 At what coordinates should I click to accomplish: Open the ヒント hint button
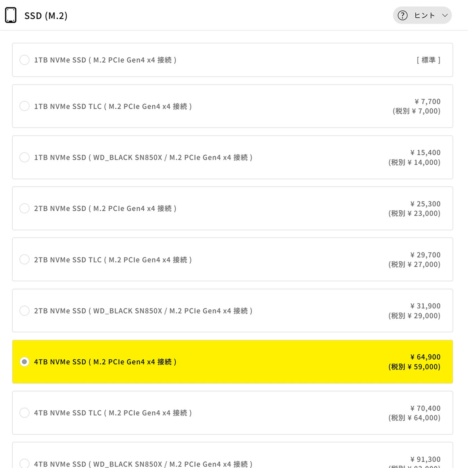pyautogui.click(x=424, y=15)
